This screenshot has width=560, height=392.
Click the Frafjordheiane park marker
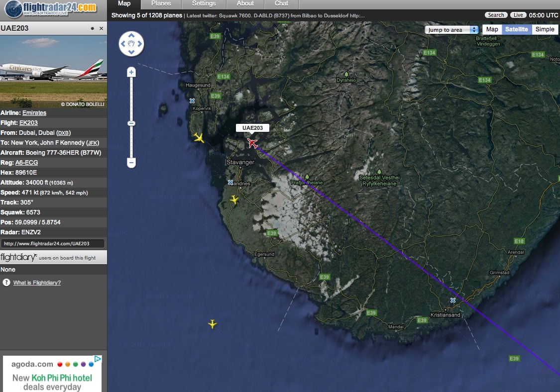point(307,177)
